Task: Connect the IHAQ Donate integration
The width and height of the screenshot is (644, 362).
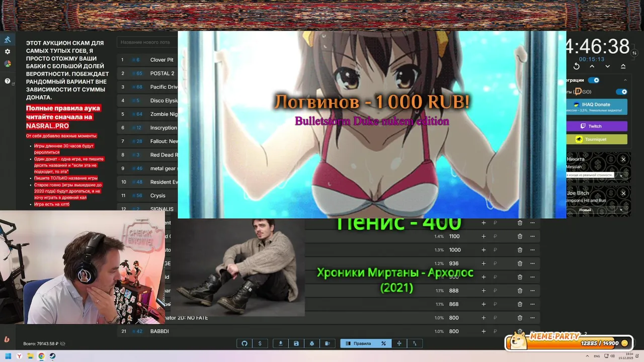Action: pos(596,107)
